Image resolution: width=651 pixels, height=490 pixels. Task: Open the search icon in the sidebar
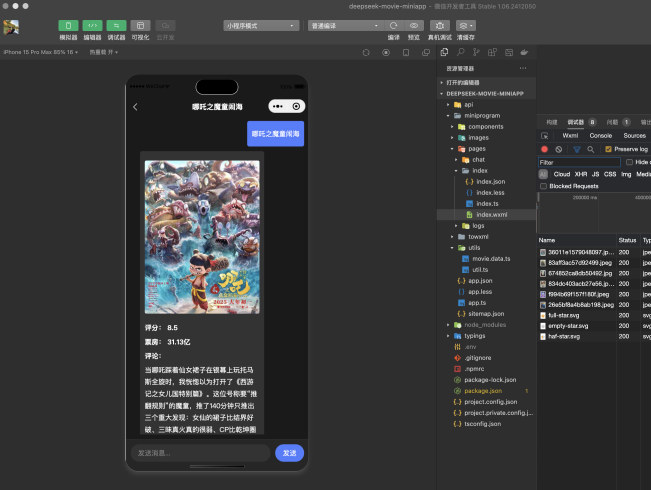[460, 52]
